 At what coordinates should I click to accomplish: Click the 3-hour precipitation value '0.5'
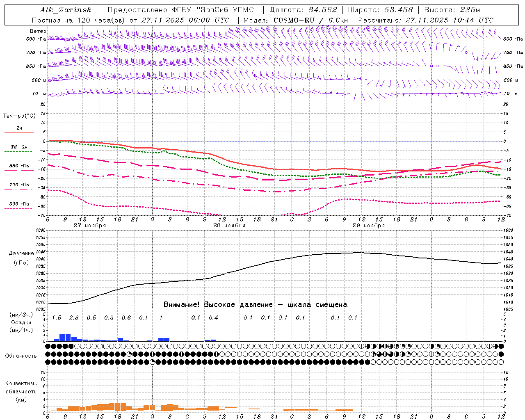(x=91, y=317)
